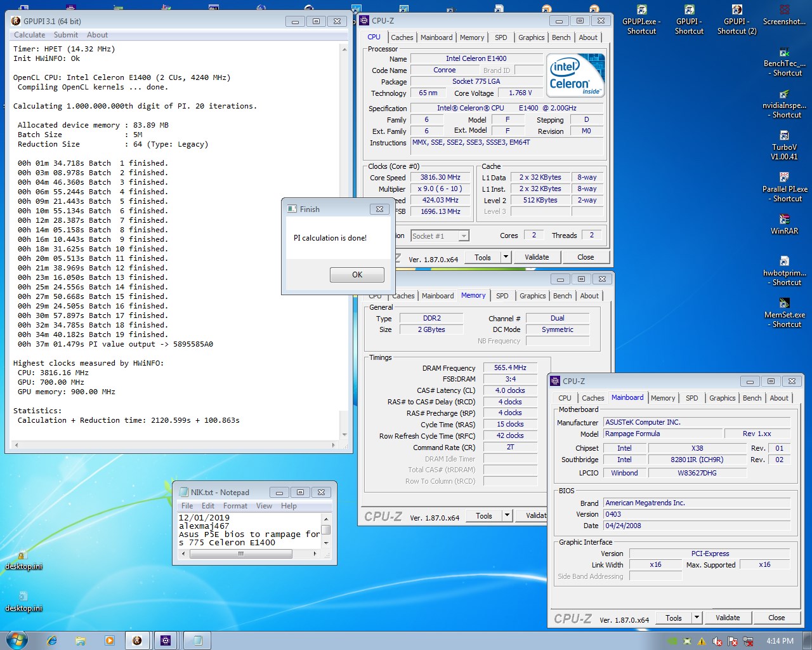Open Action Center flag tray icon

733,641
